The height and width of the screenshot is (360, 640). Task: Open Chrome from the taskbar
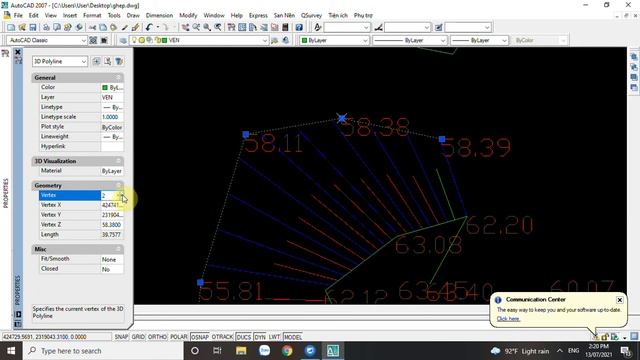tap(287, 351)
